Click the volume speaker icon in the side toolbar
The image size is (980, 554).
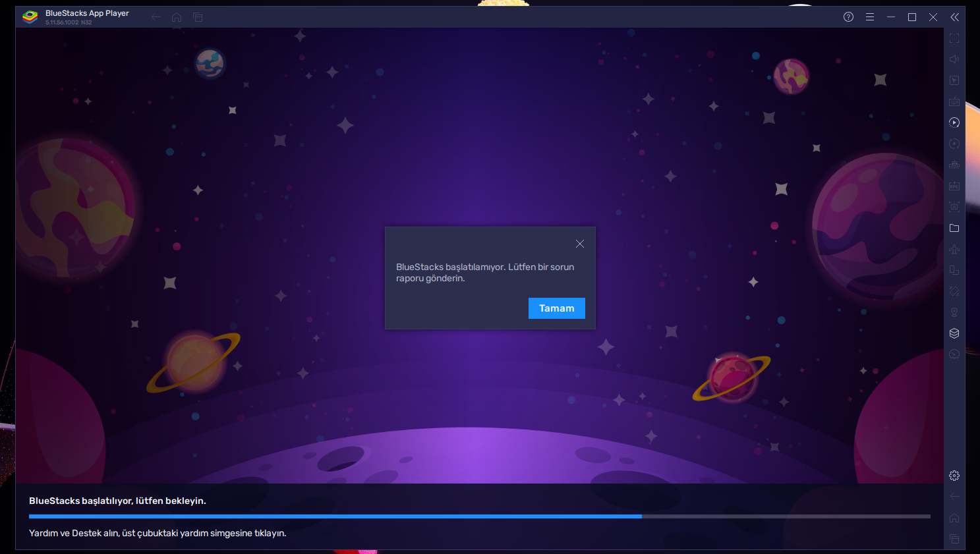[954, 59]
